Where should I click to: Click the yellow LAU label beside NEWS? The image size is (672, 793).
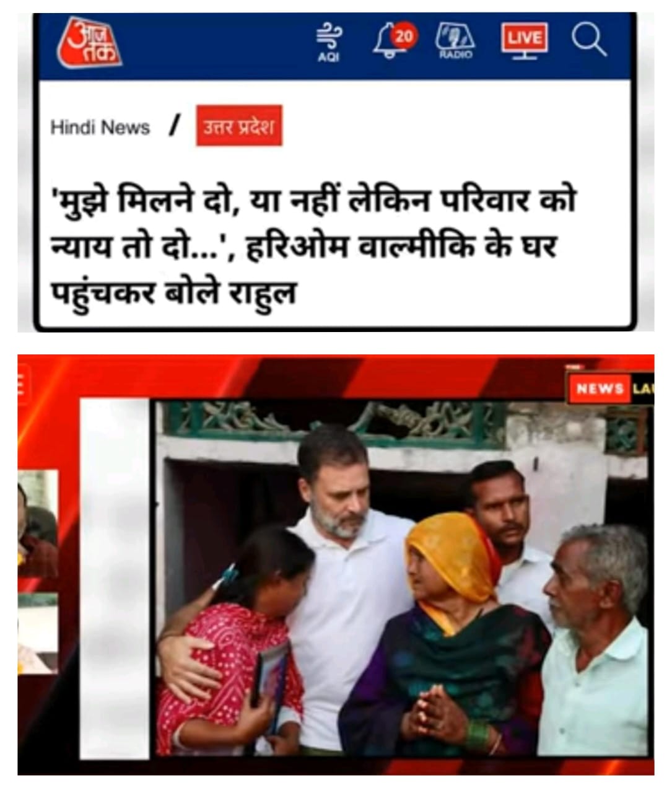click(x=642, y=389)
